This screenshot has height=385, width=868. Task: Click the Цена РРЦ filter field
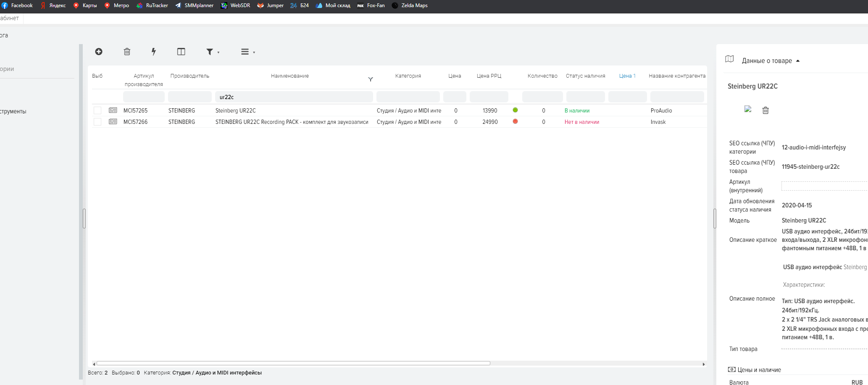pos(489,97)
